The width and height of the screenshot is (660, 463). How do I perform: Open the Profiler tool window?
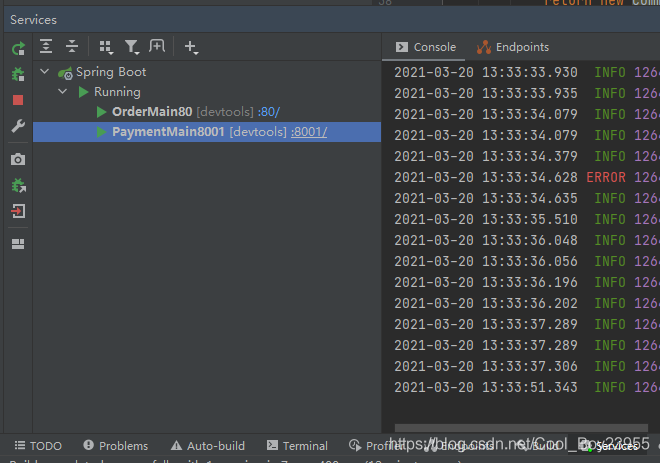click(376, 446)
